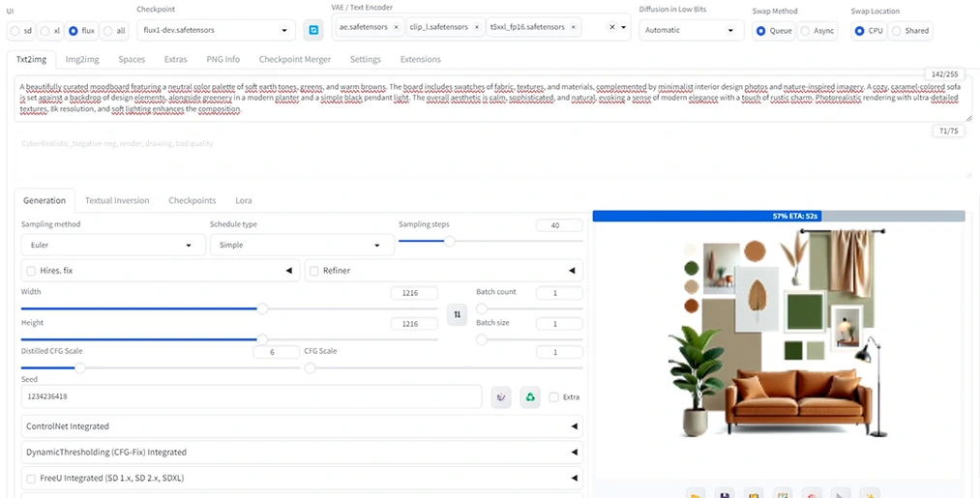Viewport: 980px width, 498px height.
Task: Click the gray arrow icon below preview
Action: [x=841, y=494]
